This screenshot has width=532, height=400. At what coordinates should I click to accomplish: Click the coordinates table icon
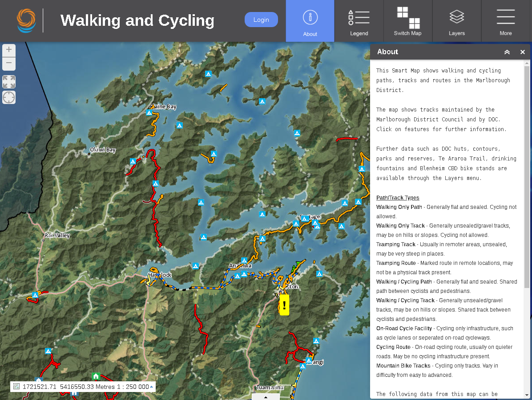pos(16,386)
